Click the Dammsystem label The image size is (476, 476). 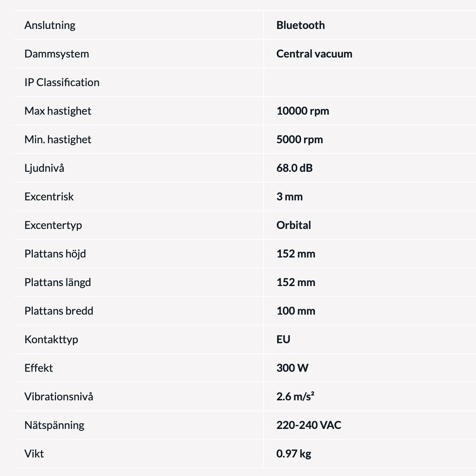pyautogui.click(x=57, y=54)
